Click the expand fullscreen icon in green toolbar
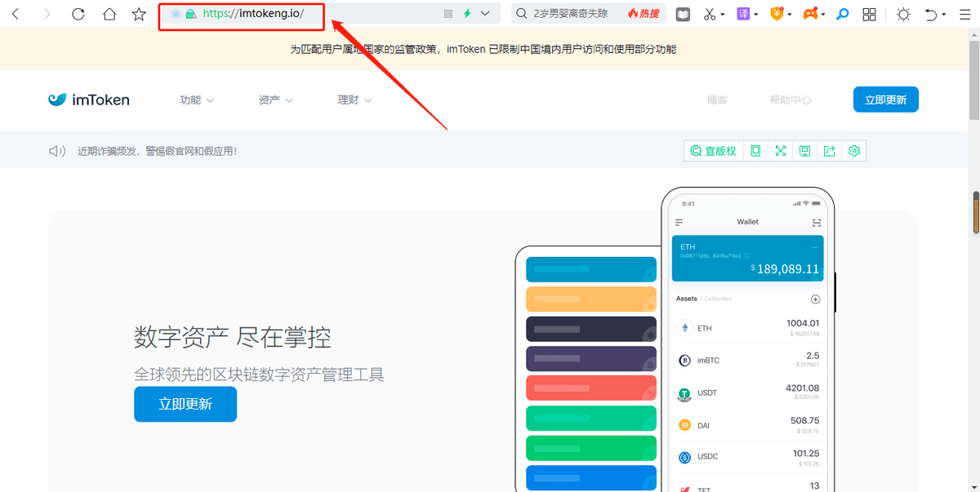 [x=781, y=151]
